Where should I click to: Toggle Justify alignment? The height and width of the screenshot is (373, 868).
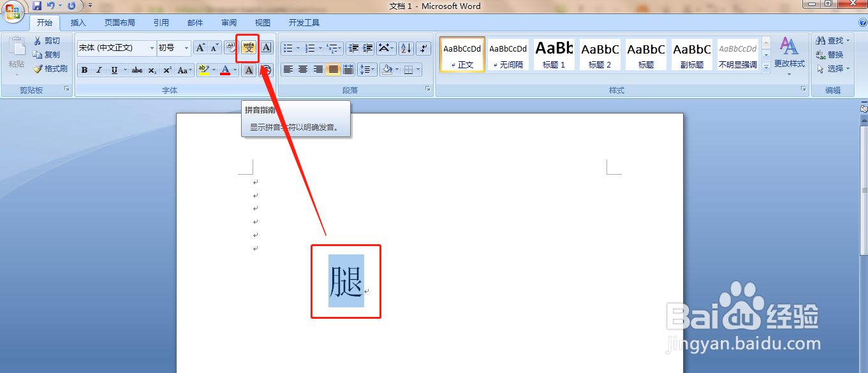tap(333, 69)
